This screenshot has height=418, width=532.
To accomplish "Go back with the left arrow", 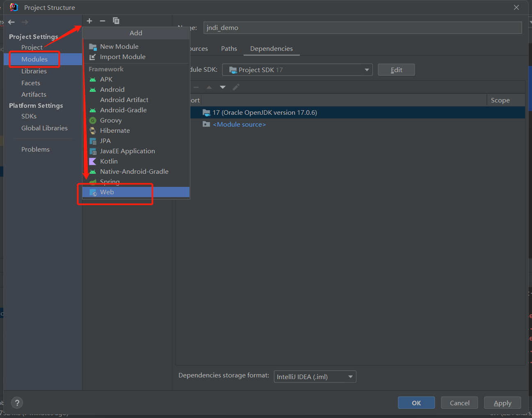I will (11, 22).
